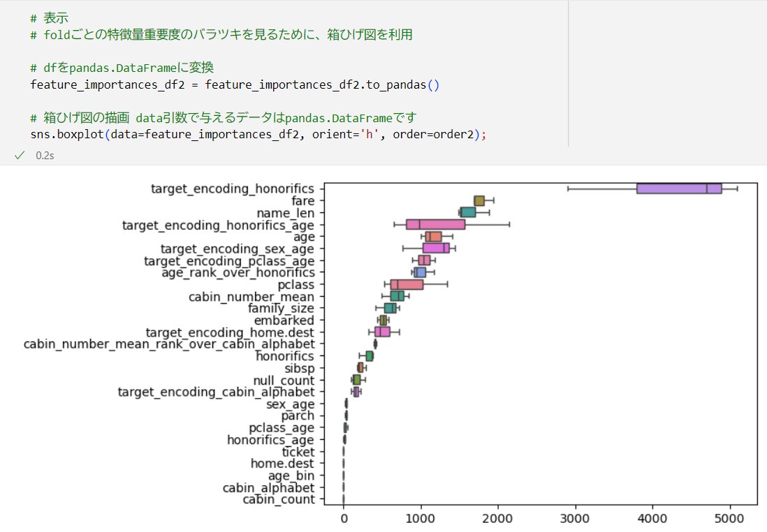767x532 pixels.
Task: Click the 'ticket' axis label
Action: coord(298,452)
